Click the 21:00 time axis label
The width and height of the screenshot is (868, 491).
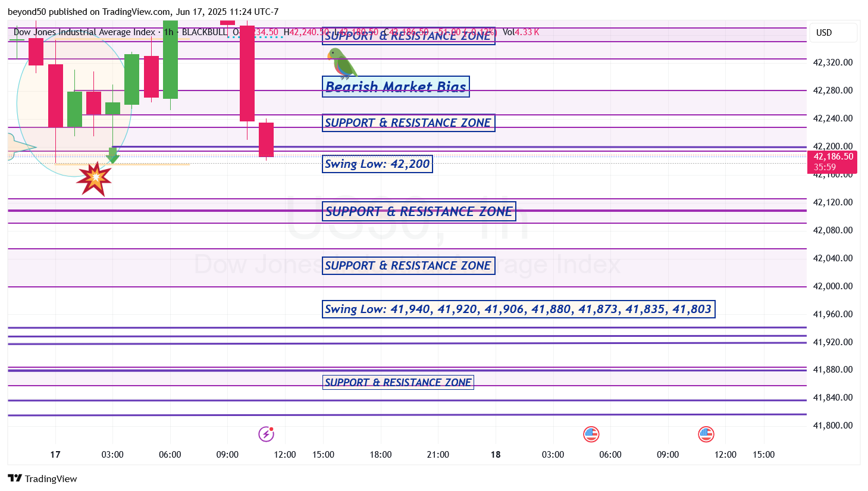pyautogui.click(x=438, y=455)
